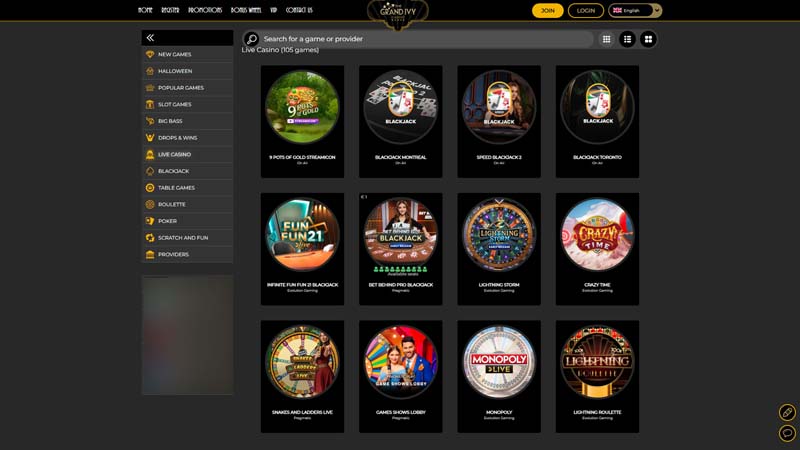Click the New Games diamond icon
Image resolution: width=800 pixels, height=450 pixels.
coord(150,54)
